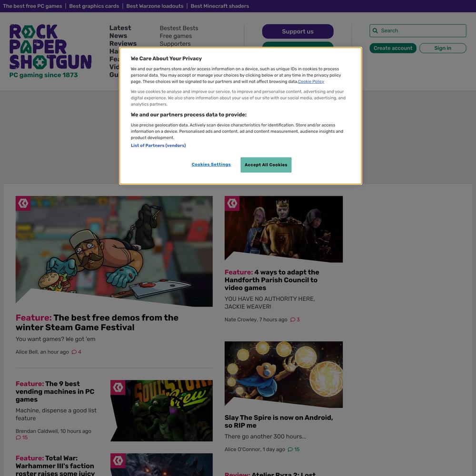Open the Slay The Spire article thumbnail

(x=284, y=375)
